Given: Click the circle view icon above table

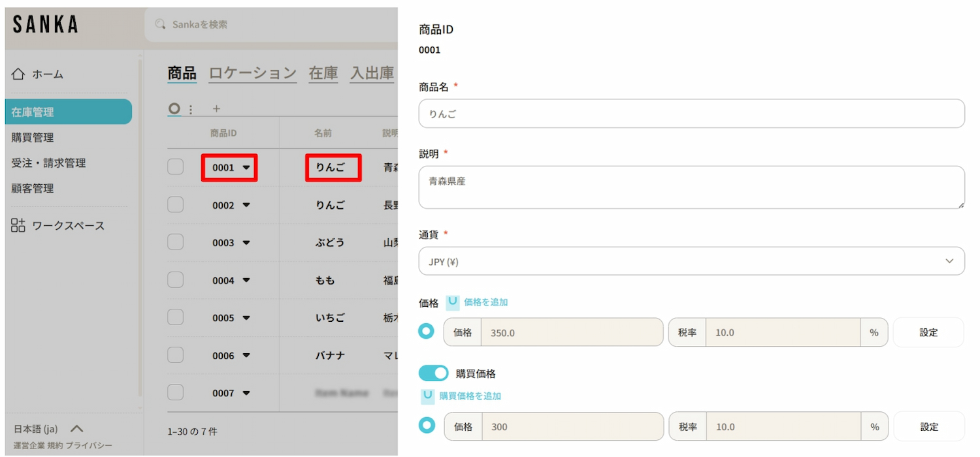Looking at the screenshot, I should (174, 108).
